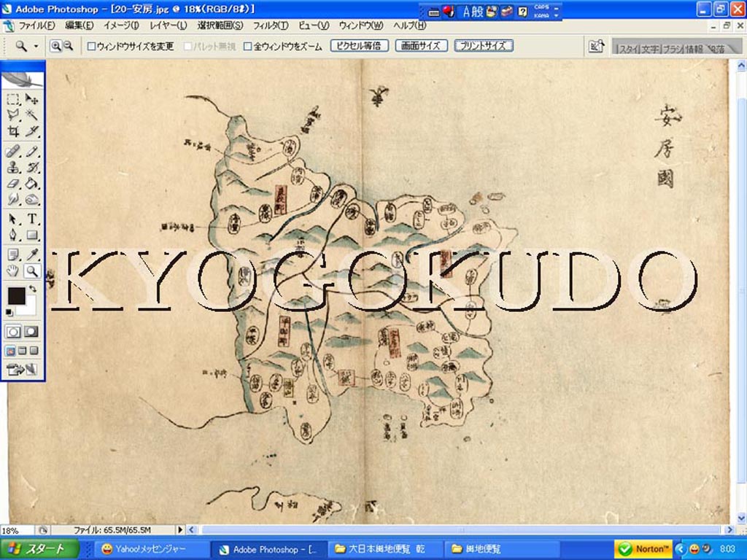747x560 pixels.
Task: Select the Rectangle shape tool
Action: [x=31, y=235]
